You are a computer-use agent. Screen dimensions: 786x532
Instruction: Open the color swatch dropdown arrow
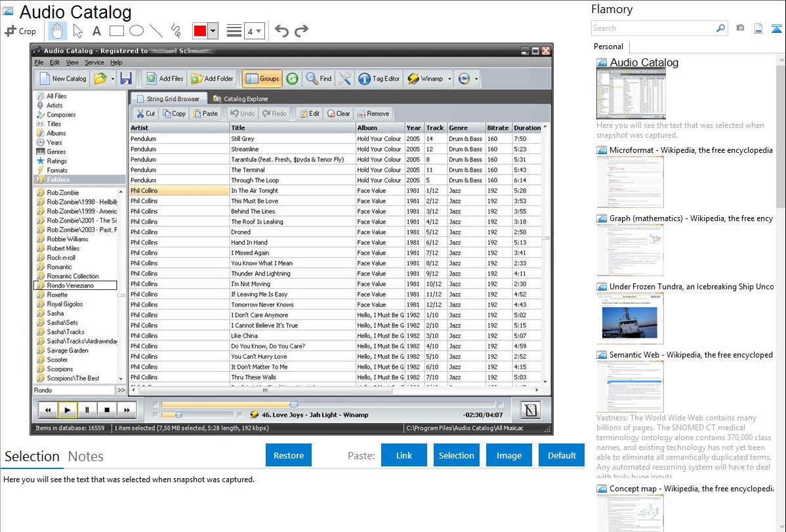pos(213,31)
